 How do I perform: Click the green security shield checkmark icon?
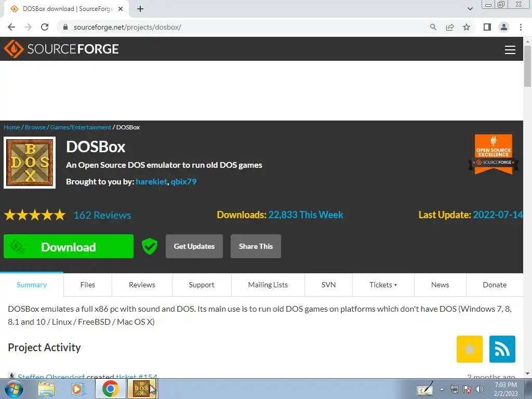click(x=149, y=246)
